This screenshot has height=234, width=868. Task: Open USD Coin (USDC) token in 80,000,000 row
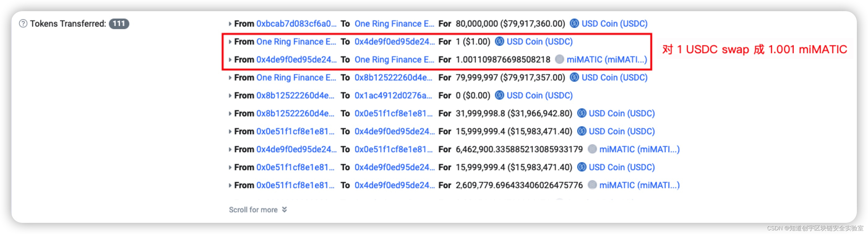click(614, 24)
